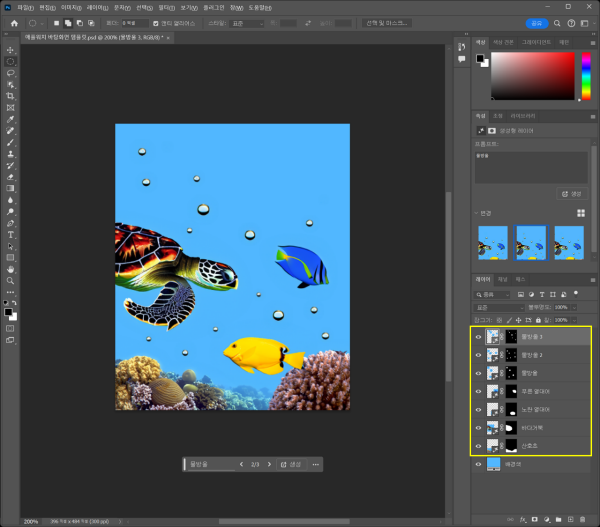This screenshot has width=600, height=527.
Task: Click the delete layer trash icon
Action: (581, 520)
